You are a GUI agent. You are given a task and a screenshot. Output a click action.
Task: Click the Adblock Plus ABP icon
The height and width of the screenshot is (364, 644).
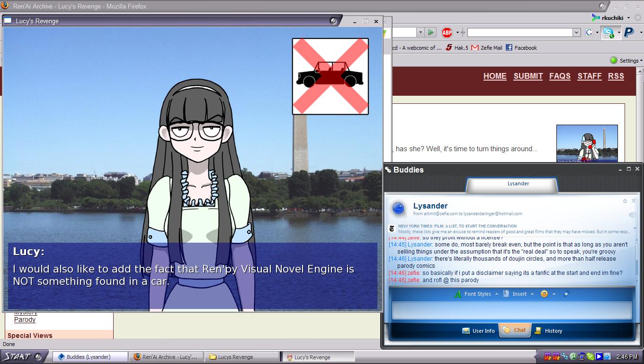click(447, 32)
